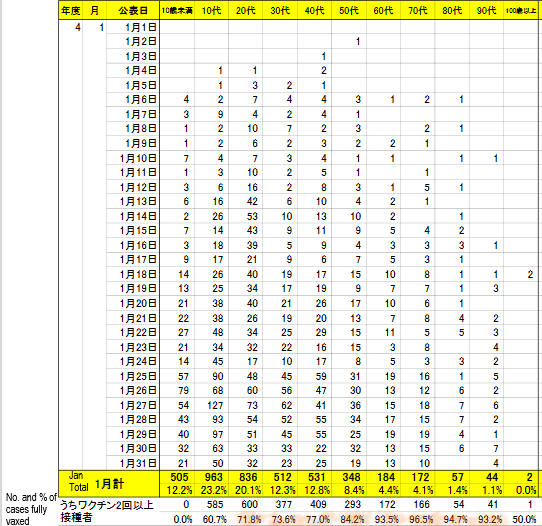This screenshot has width=542, height=526.
Task: Select the vaccinated count 409
Action: pyautogui.click(x=318, y=505)
